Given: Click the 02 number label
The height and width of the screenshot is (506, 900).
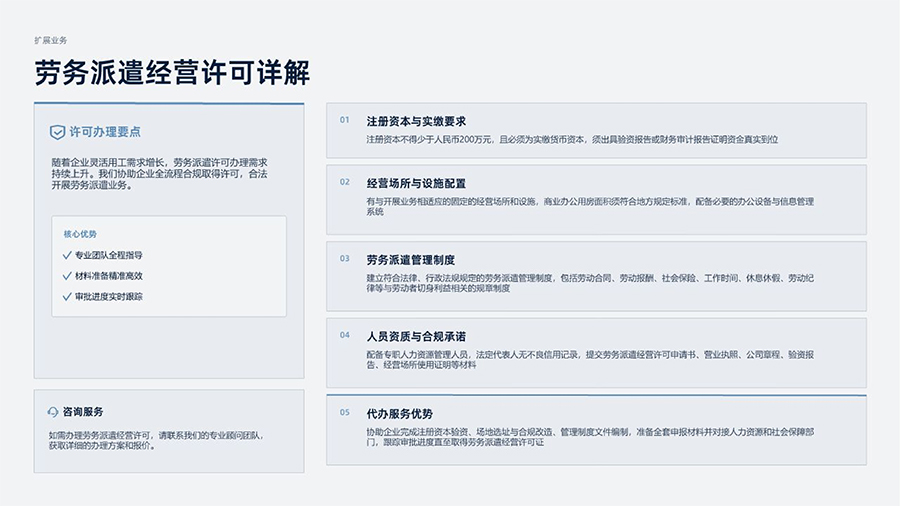Looking at the screenshot, I should coord(344,182).
